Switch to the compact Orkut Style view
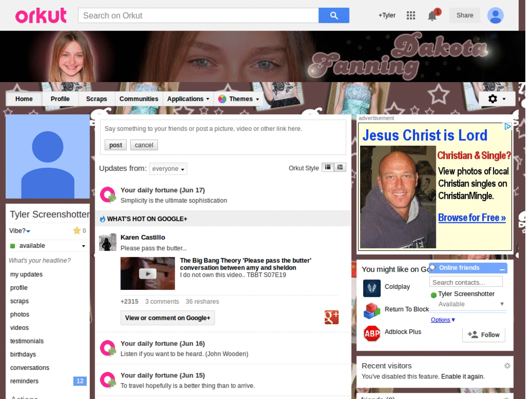 tap(328, 167)
